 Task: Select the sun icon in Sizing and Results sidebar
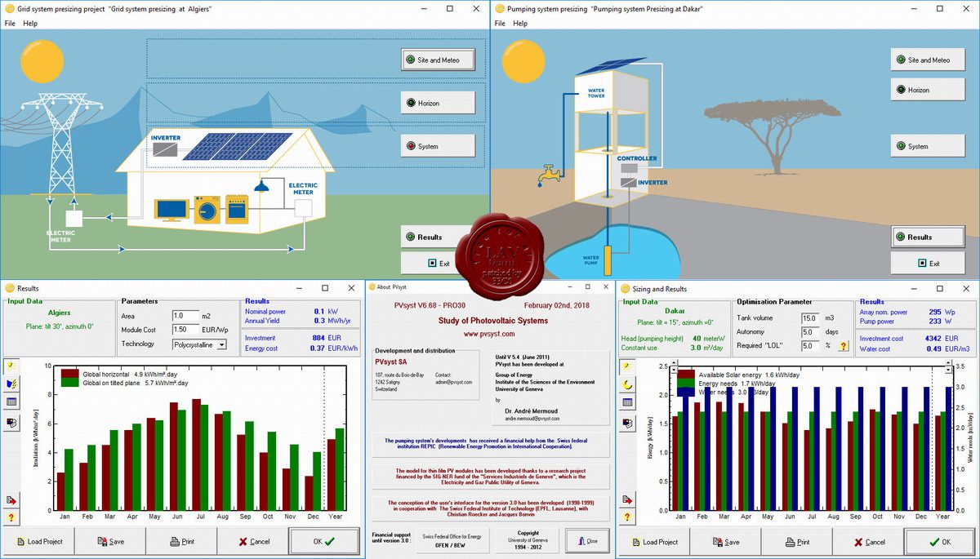pos(627,366)
